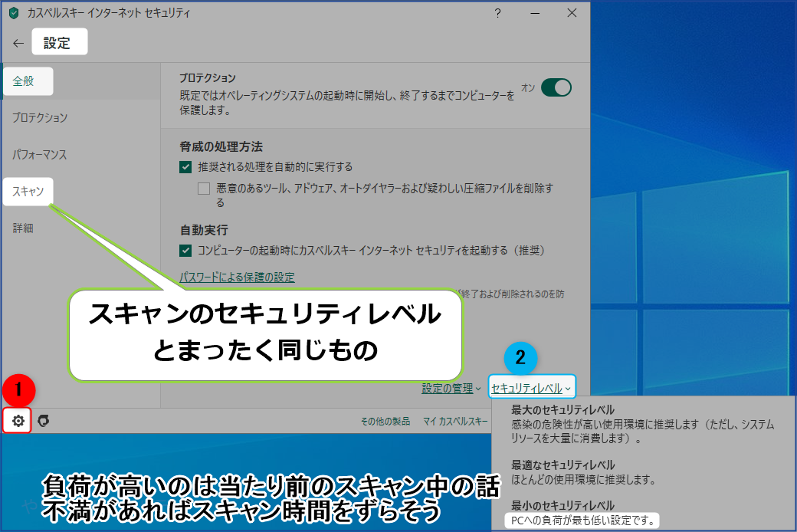797x532 pixels.
Task: Click the 脅威の処理方法 section heading
Action: (x=221, y=147)
